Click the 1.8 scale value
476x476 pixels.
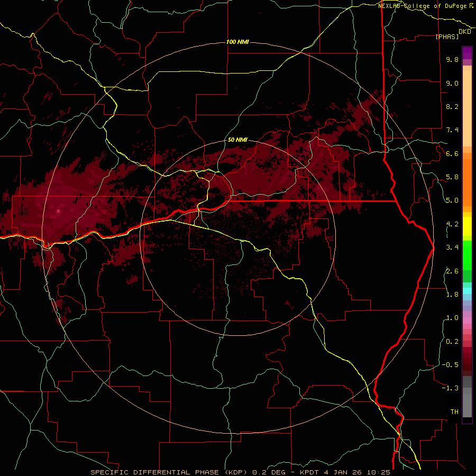(x=452, y=295)
